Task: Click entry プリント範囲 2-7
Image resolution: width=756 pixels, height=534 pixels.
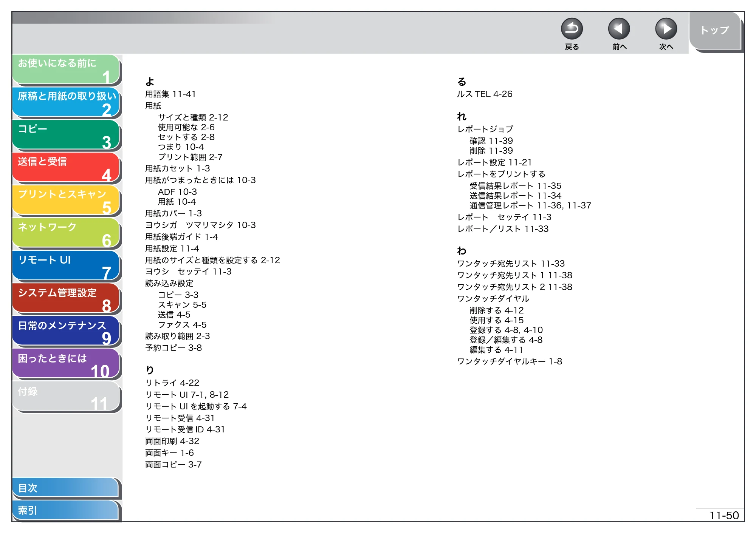Action: [x=191, y=157]
